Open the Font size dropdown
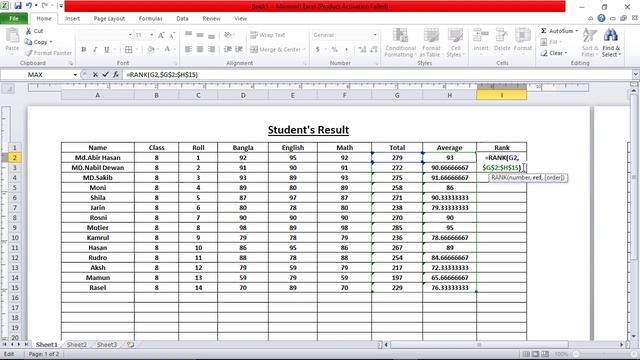 (x=151, y=35)
